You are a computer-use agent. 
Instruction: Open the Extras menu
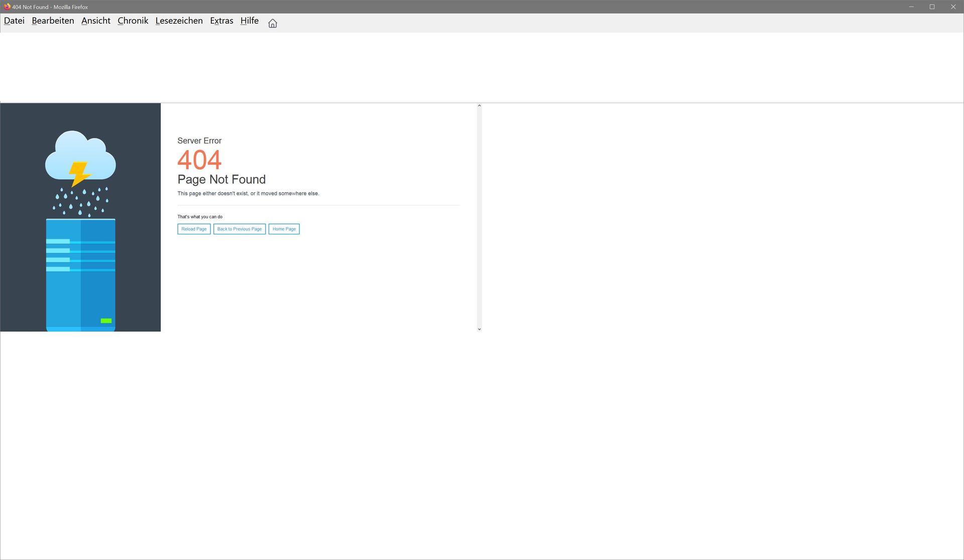(x=221, y=21)
